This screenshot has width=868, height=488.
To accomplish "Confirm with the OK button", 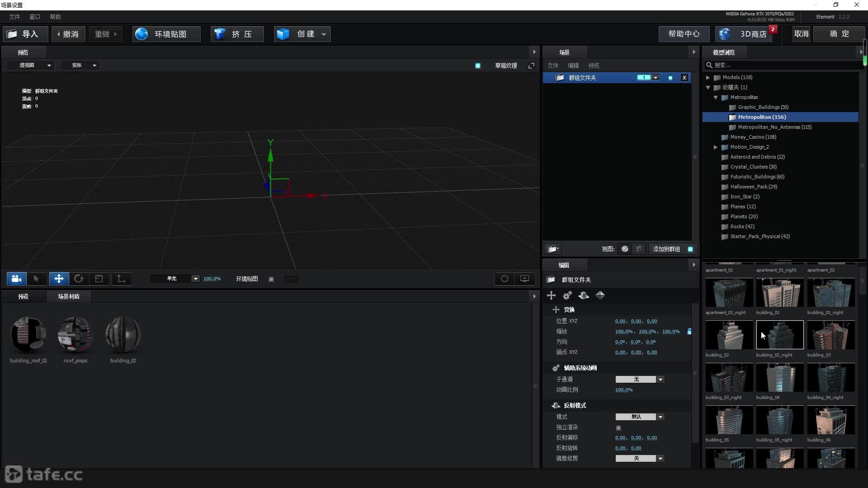I will pyautogui.click(x=839, y=34).
